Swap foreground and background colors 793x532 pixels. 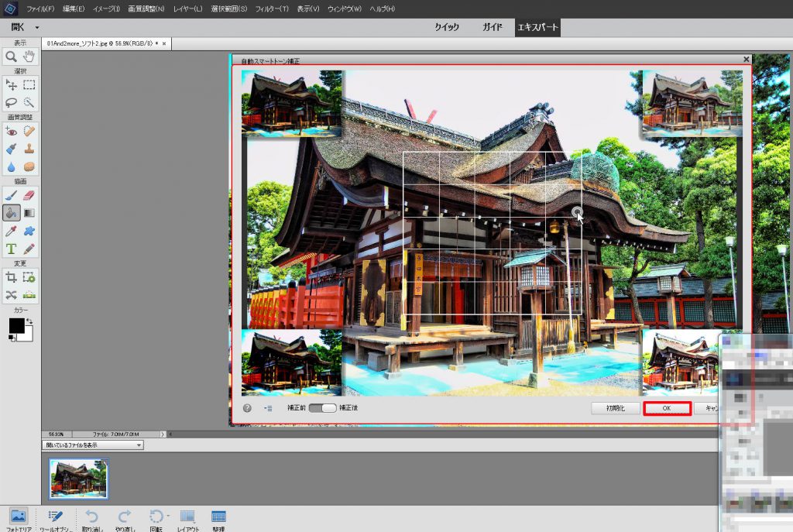[x=29, y=321]
